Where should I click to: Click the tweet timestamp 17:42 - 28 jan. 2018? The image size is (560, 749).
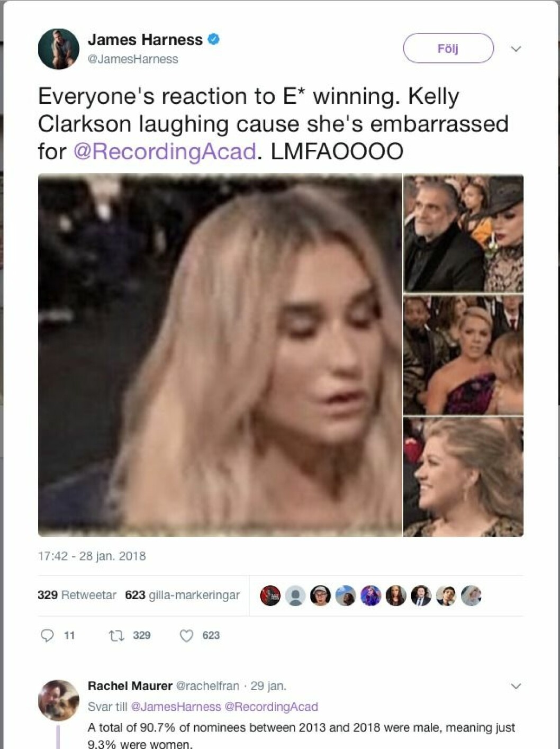point(92,556)
